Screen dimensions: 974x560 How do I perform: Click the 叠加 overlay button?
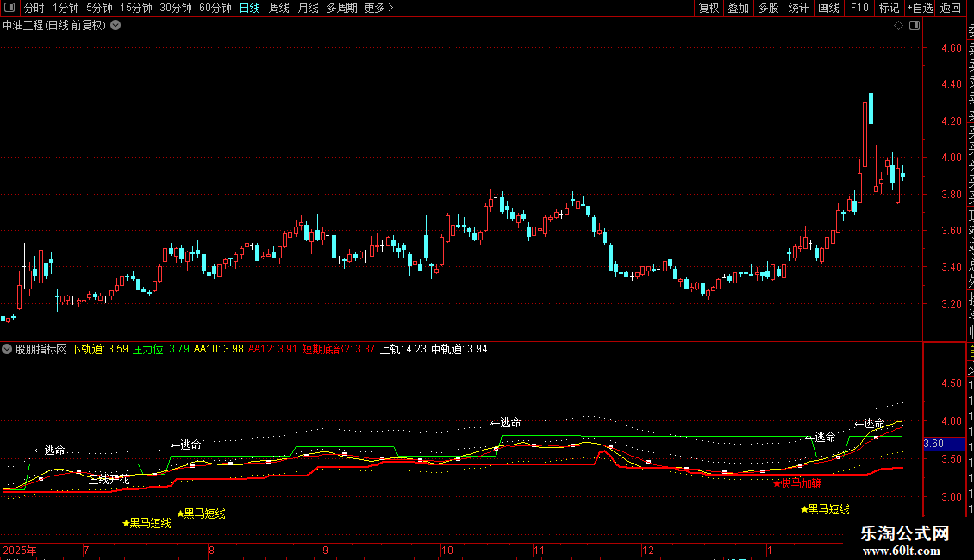[739, 8]
